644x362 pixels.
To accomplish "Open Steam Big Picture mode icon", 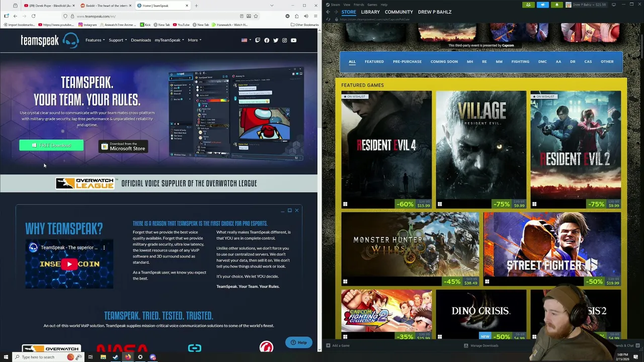I will point(613,5).
